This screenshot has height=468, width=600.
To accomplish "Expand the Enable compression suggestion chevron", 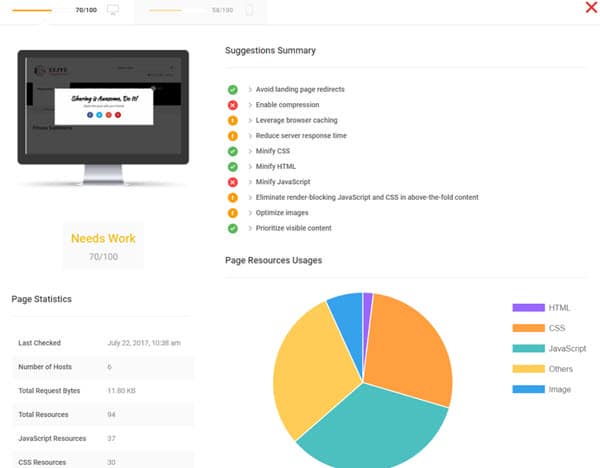I will (250, 105).
